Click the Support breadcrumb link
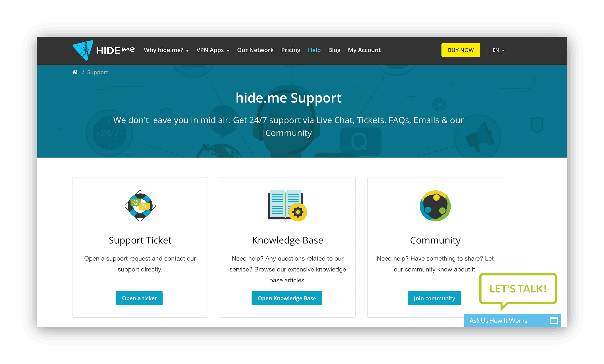The height and width of the screenshot is (364, 604). [98, 72]
